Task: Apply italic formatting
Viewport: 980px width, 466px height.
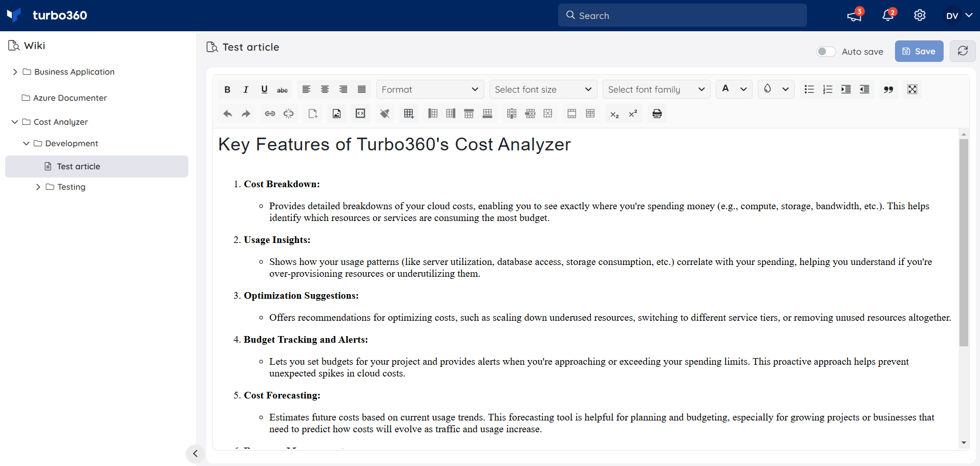Action: tap(246, 90)
